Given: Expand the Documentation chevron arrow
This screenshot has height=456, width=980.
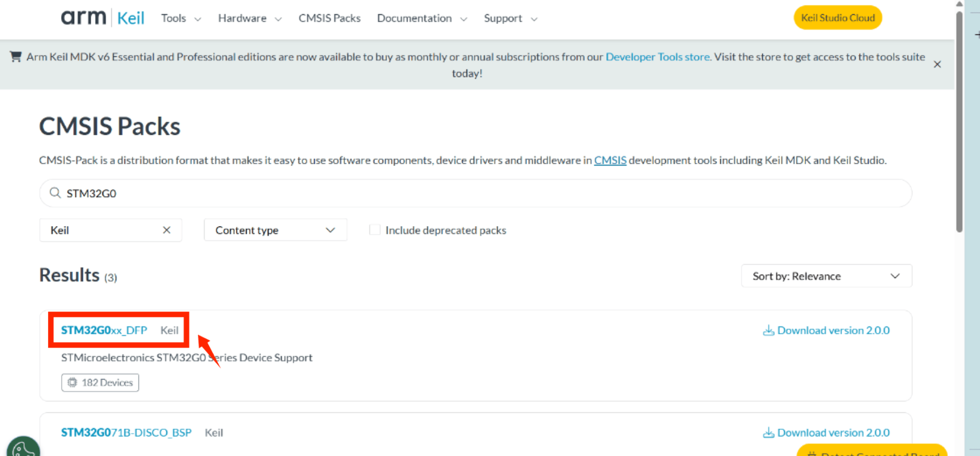Looking at the screenshot, I should tap(463, 19).
